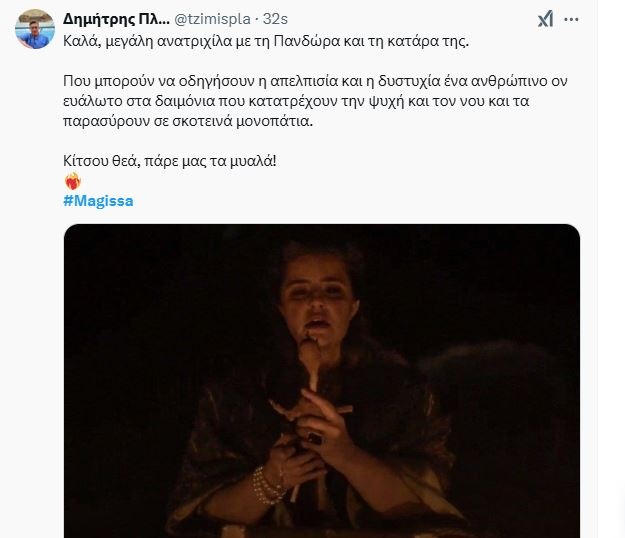Click the first line starting with Καλά
The width and height of the screenshot is (625, 538).
click(x=266, y=41)
